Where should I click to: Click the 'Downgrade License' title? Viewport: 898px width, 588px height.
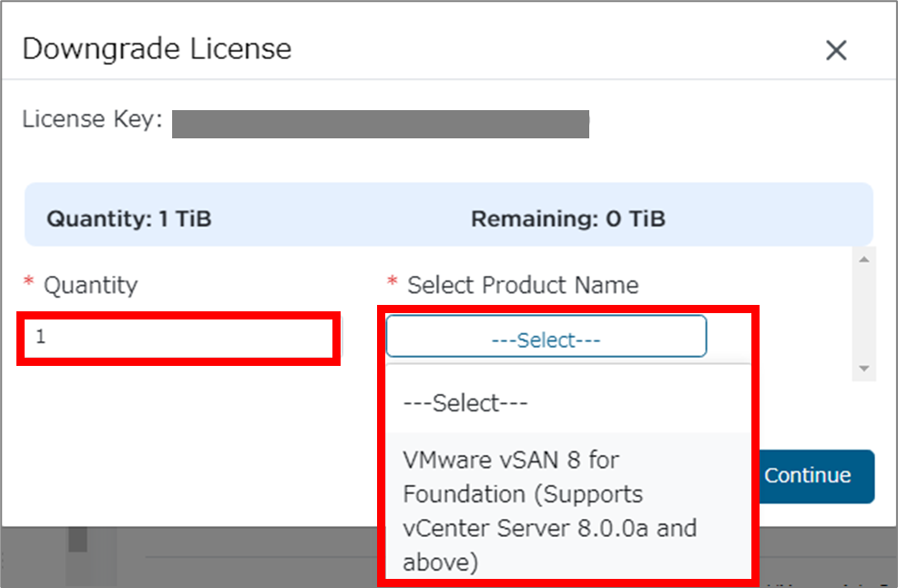pos(157,49)
